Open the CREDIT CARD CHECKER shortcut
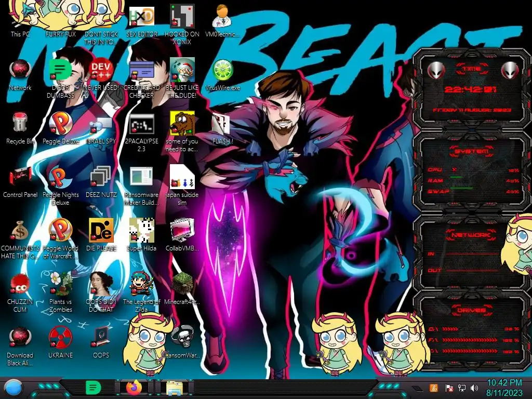 click(x=141, y=79)
